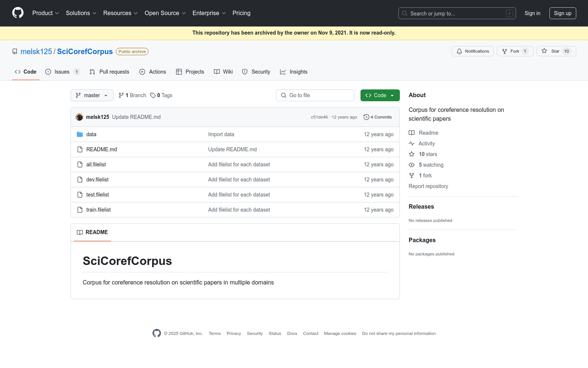The height and width of the screenshot is (368, 588).
Task: Expand the Enterprise menu
Action: point(209,13)
